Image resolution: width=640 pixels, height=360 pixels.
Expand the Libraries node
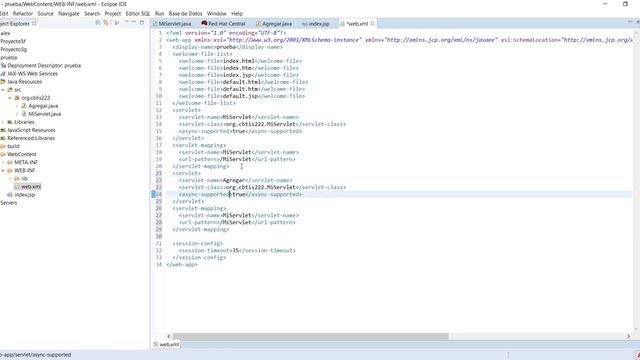click(x=3, y=122)
